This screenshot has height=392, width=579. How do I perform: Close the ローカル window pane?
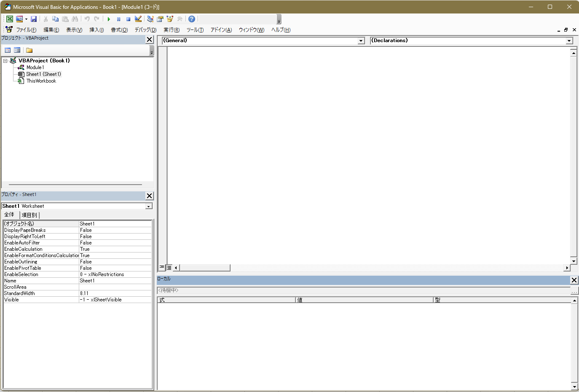574,280
